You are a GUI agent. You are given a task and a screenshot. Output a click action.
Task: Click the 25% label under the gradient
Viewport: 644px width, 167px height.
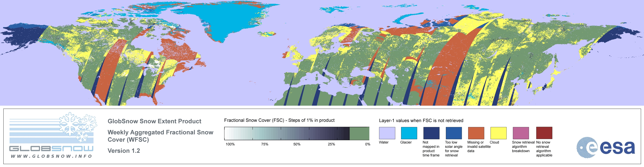pyautogui.click(x=331, y=144)
